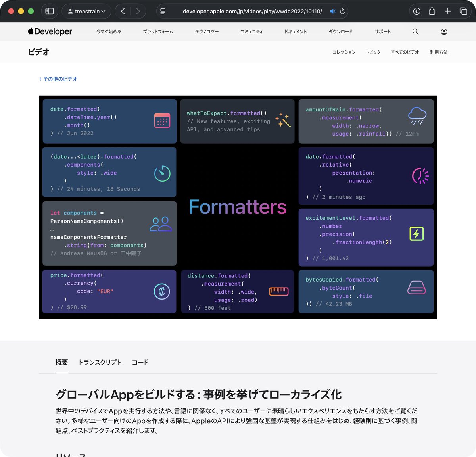Open the ダウンロード menu item

pos(340,31)
